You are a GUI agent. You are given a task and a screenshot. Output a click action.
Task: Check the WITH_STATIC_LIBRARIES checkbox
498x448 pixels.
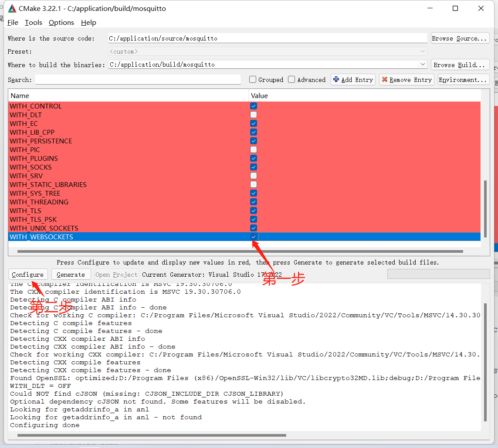(x=254, y=185)
